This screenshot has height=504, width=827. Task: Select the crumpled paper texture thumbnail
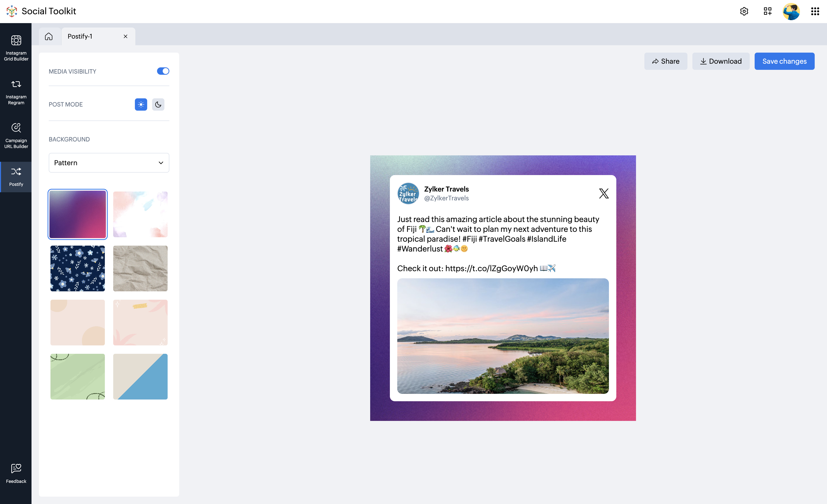tap(140, 268)
